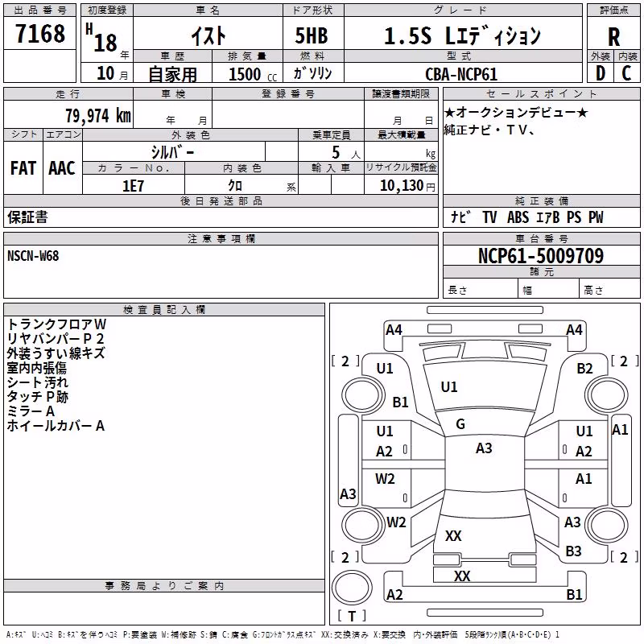Click the 純正装備 header

(541, 200)
